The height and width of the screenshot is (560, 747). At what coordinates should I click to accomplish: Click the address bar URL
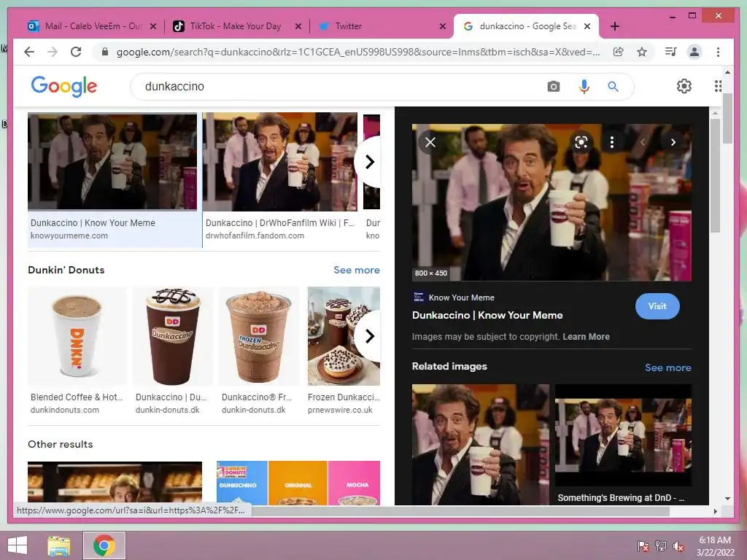[x=358, y=52]
